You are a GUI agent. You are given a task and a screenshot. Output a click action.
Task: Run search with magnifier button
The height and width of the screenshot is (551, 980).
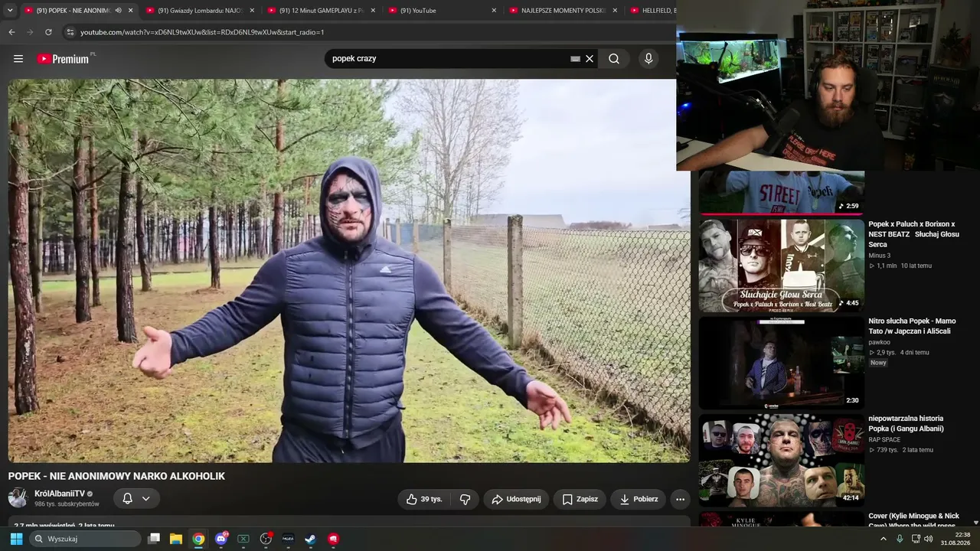click(x=614, y=59)
